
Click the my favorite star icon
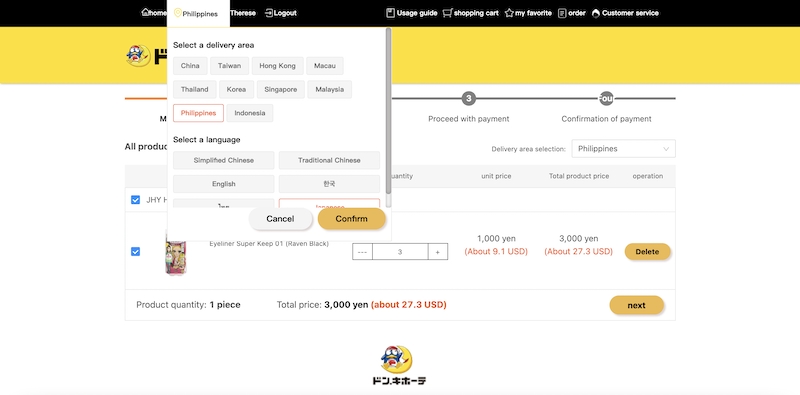(x=509, y=13)
